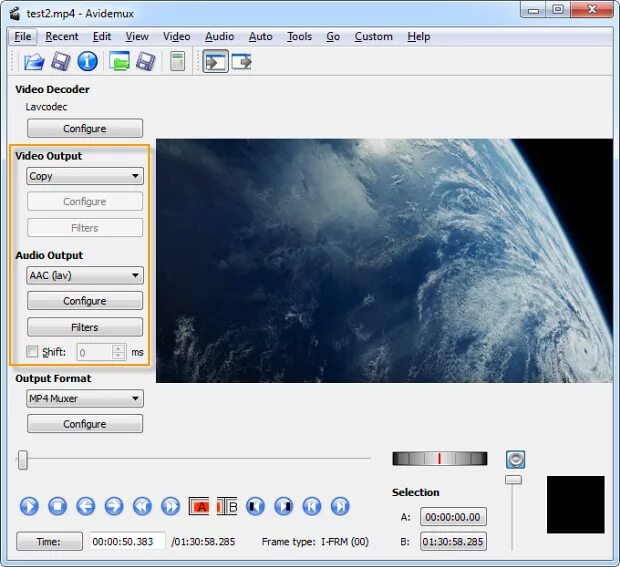Click Filters button under Audio Output
Viewport: 620px width, 567px height.
[85, 327]
